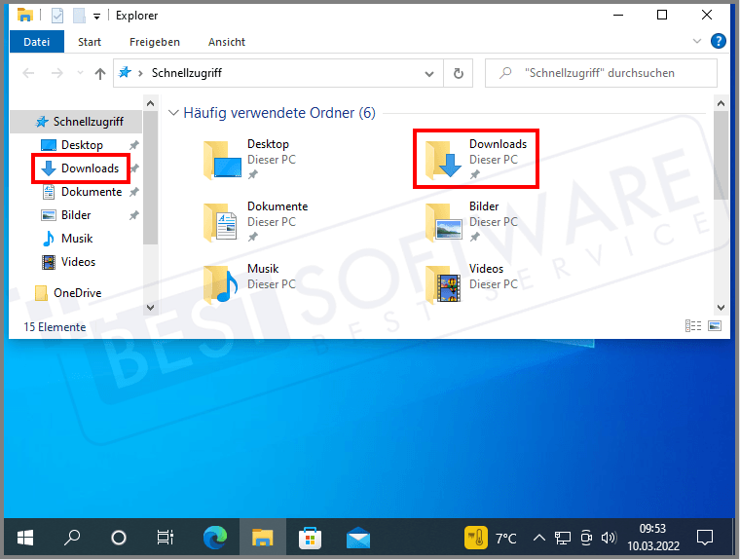Launch Microsoft Edge from the taskbar
The image size is (740, 560).
coord(215,537)
